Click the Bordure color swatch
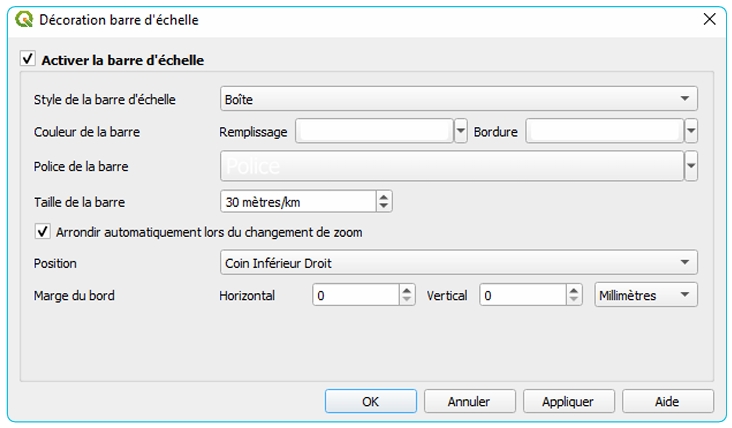Screen dimensions: 732x428 pos(604,131)
